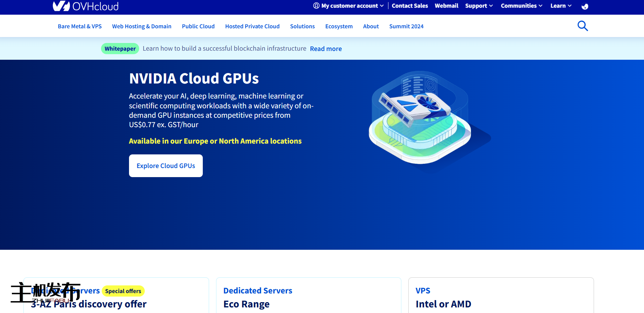Open the Ecosystem menu

tap(339, 27)
